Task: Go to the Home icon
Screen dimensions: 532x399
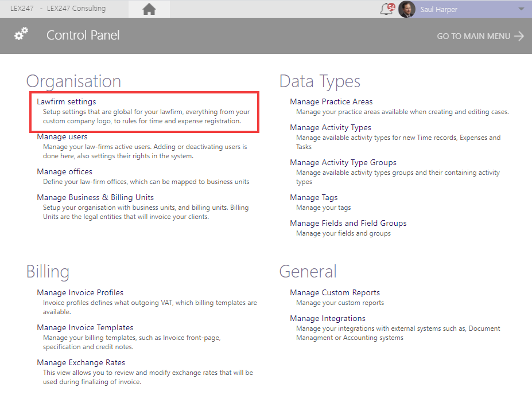Action: pyautogui.click(x=149, y=9)
